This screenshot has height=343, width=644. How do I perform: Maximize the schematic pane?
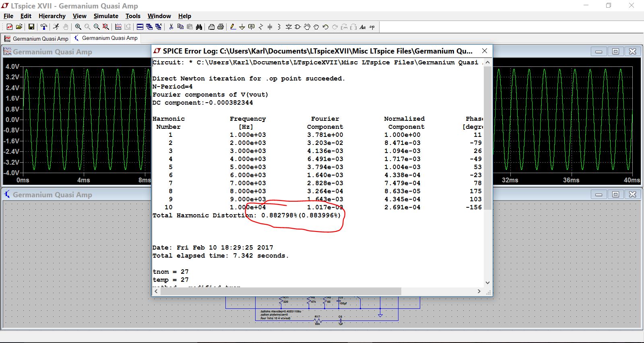point(615,194)
